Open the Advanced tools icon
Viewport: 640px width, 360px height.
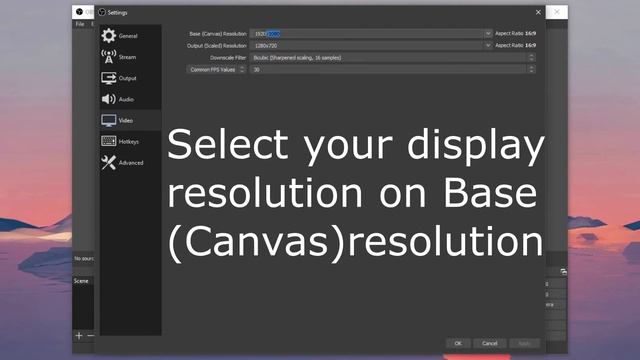(109, 162)
